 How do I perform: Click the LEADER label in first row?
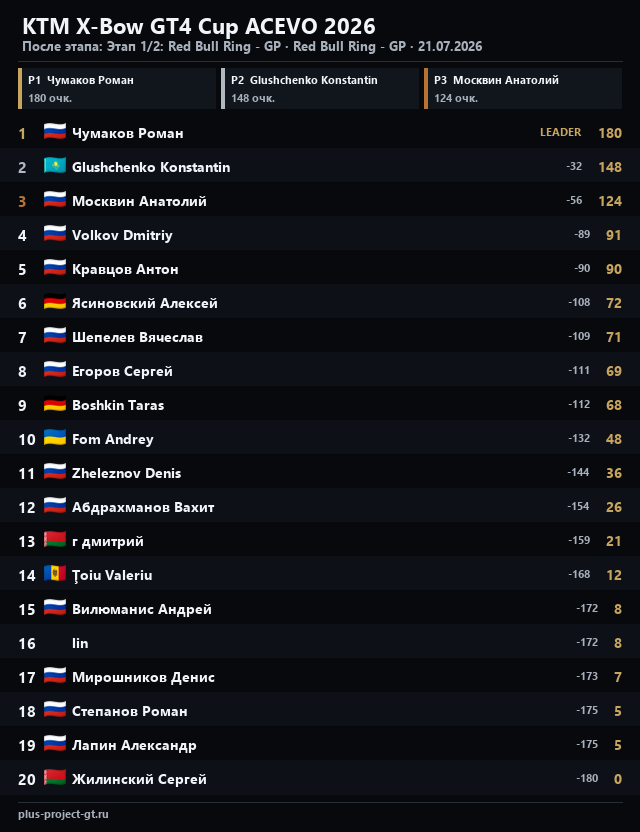point(560,132)
